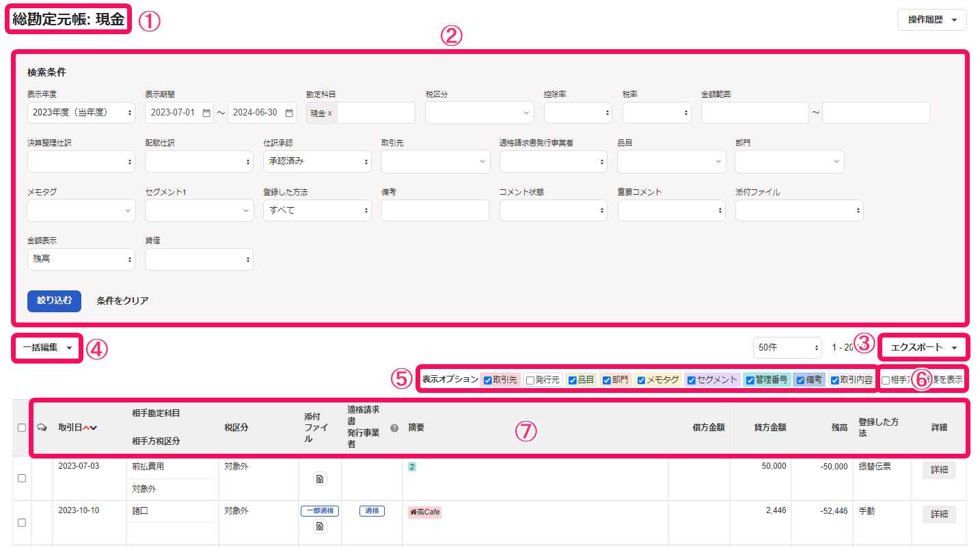Focus the 金額範囲 minimum input field
This screenshot has height=548, width=980.
tap(755, 113)
